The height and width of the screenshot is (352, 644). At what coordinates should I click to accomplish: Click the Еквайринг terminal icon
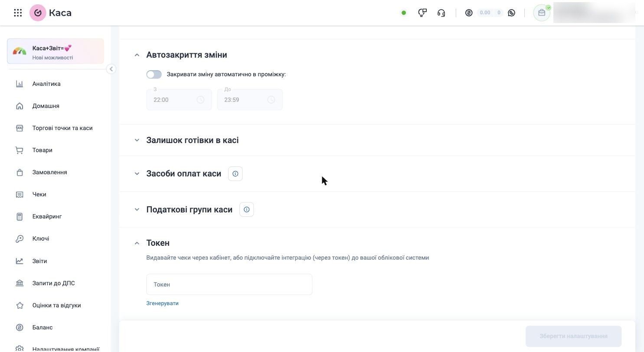20,216
